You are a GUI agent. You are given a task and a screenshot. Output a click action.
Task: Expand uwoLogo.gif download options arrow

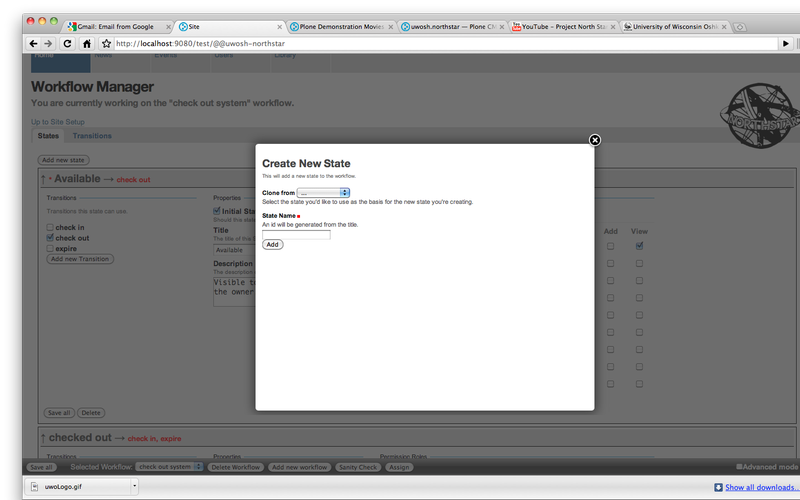point(135,487)
